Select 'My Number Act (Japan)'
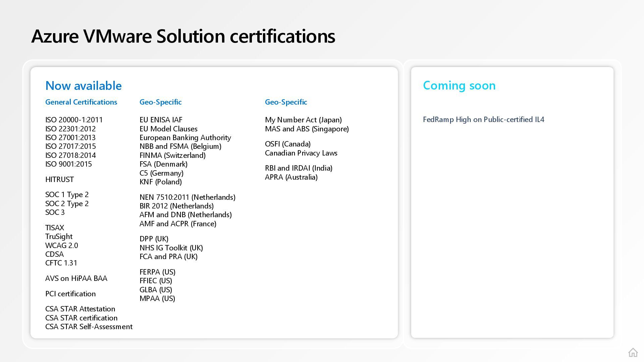The width and height of the screenshot is (644, 362). click(304, 120)
